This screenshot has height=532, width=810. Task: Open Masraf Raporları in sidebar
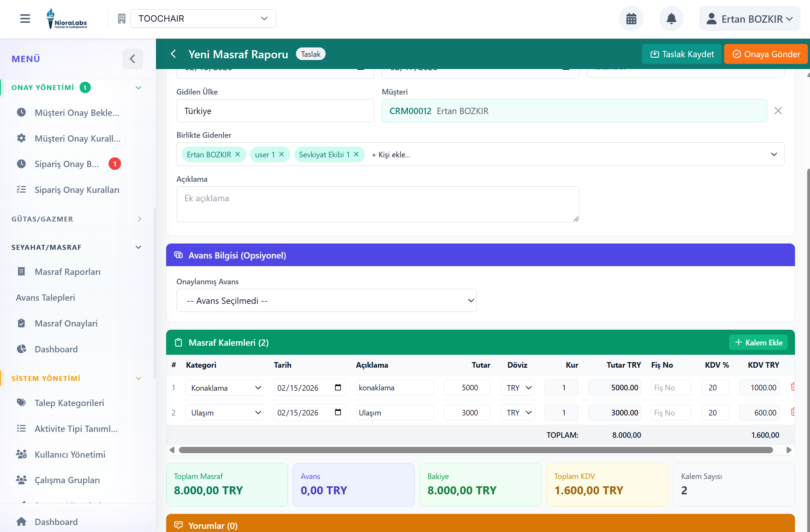click(x=67, y=272)
